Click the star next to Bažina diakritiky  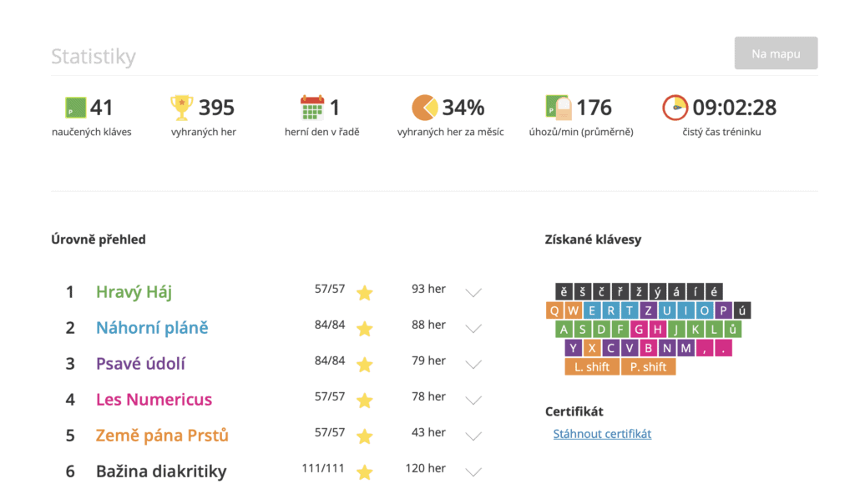(364, 472)
